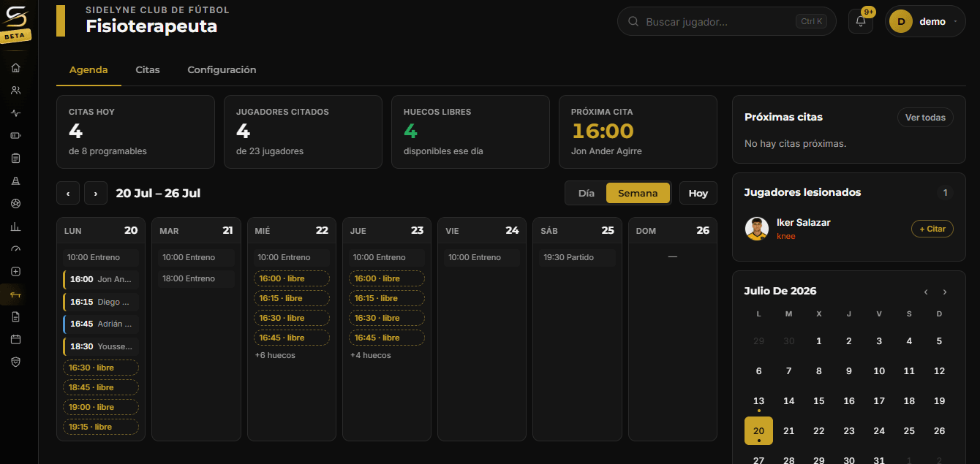
Task: Focus the Buscar jugador search field
Action: pos(727,22)
